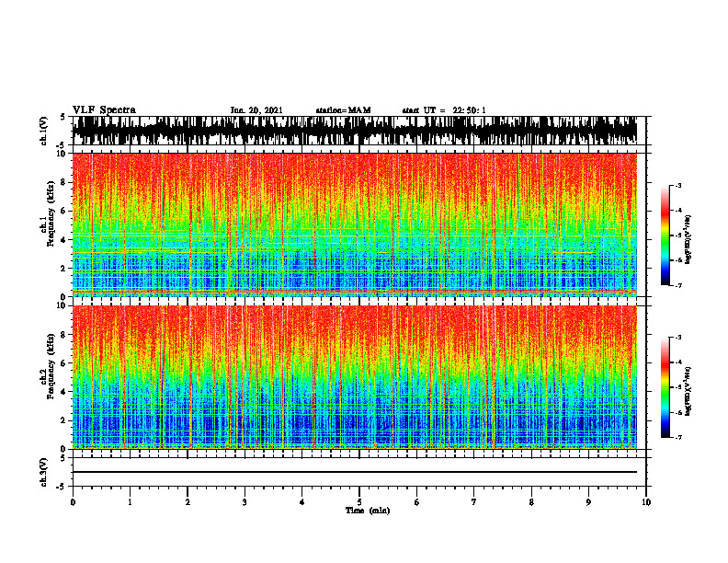This screenshot has height=563, width=728.
Task: Click the ch.2 color scale bar
Action: pyautogui.click(x=665, y=387)
